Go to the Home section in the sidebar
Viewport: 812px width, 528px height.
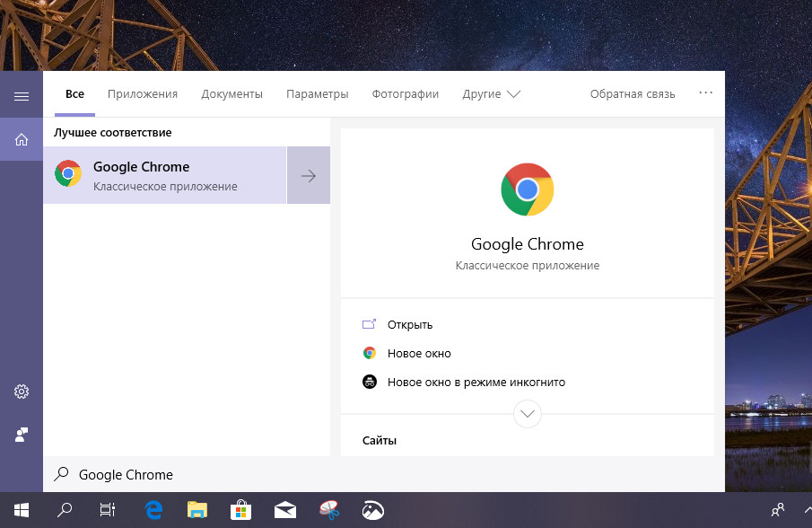(22, 139)
